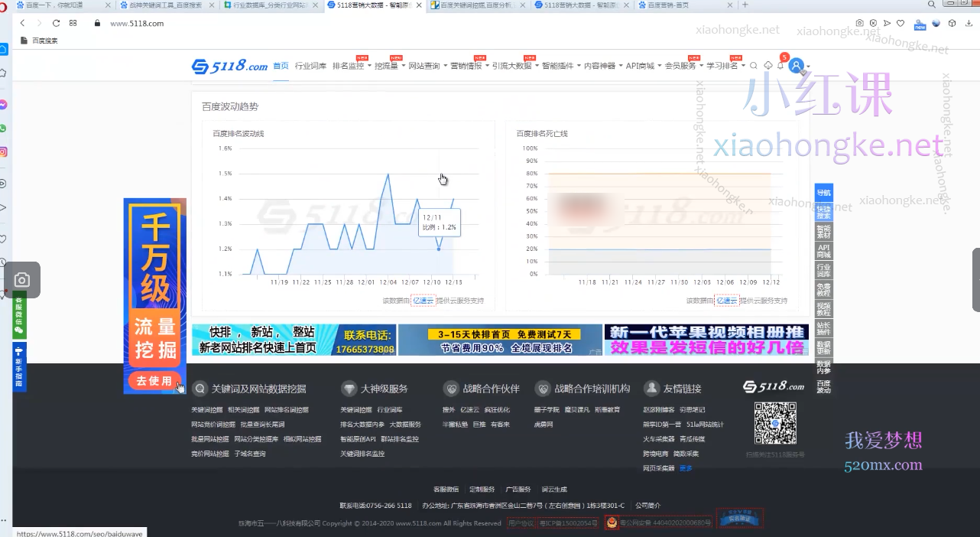Open the speed dial grid icon

pos(73,23)
